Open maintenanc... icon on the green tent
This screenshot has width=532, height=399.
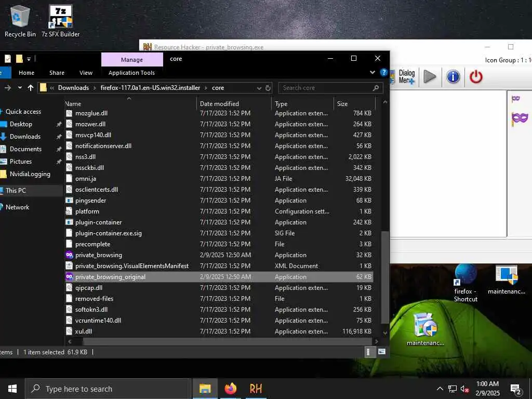tap(425, 329)
